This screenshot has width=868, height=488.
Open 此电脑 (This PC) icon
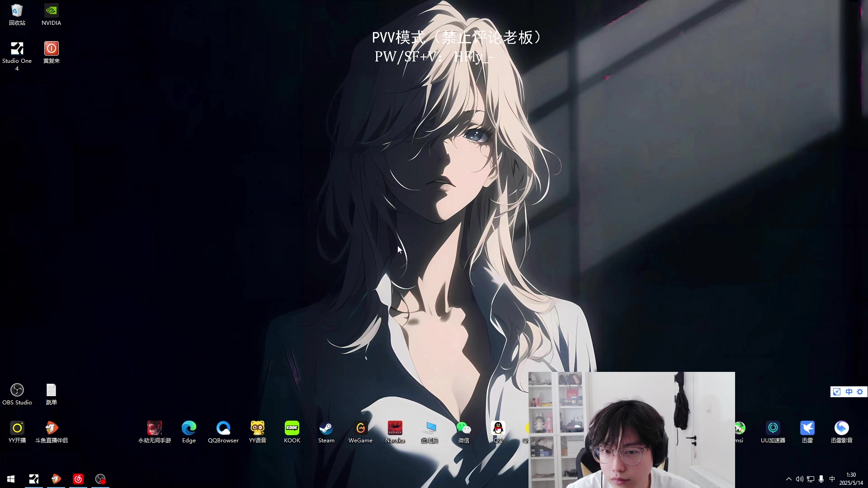[429, 432]
